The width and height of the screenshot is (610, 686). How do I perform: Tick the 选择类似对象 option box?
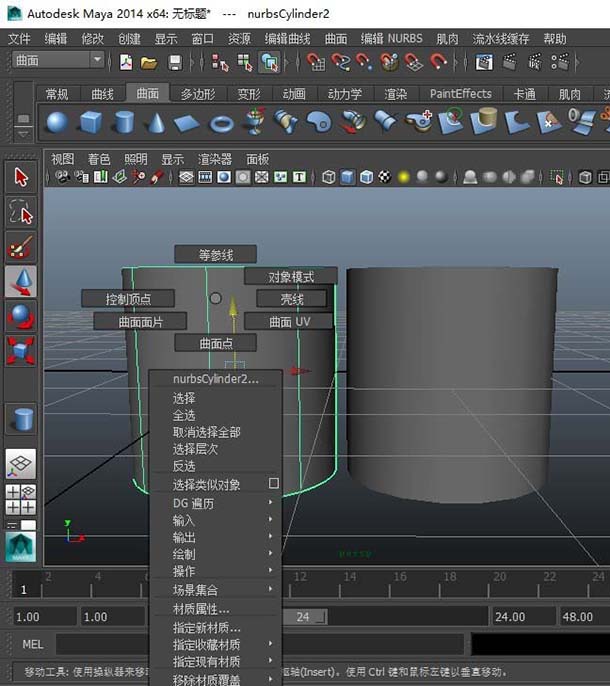[x=274, y=484]
